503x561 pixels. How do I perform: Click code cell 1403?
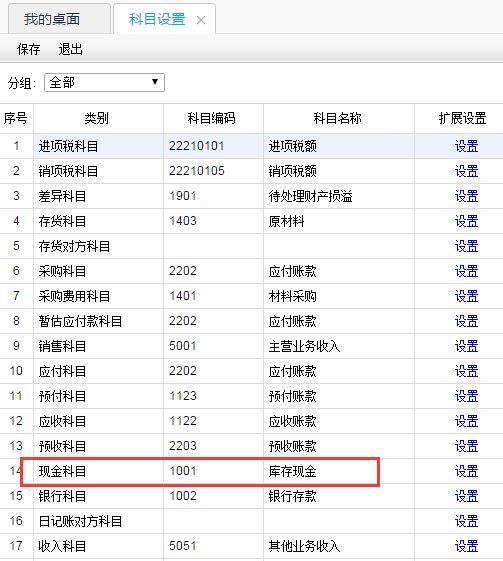[213, 221]
